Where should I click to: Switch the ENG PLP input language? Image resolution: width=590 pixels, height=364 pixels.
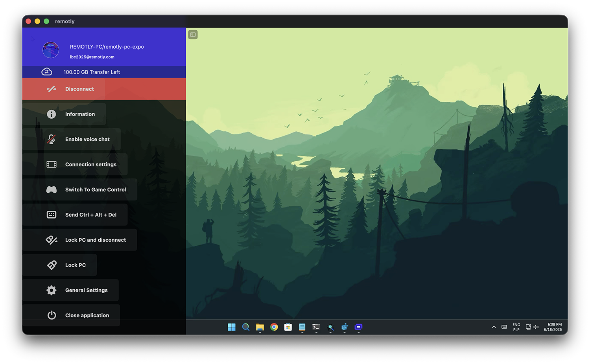(516, 327)
